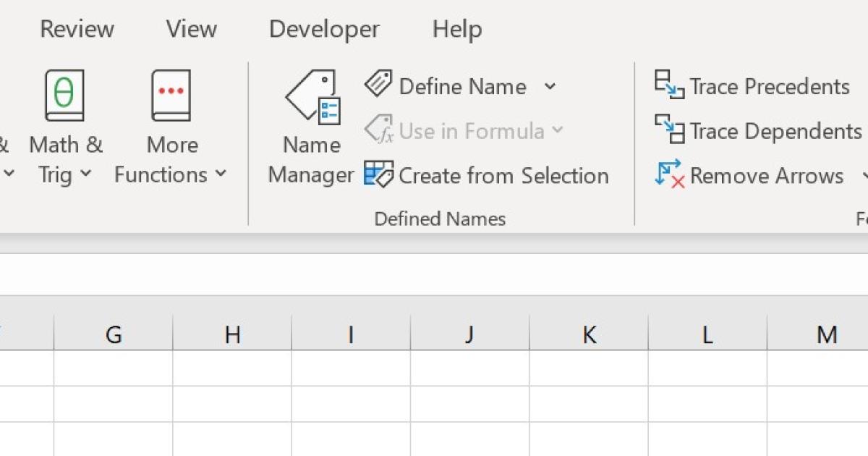Viewport: 868px width, 456px height.
Task: Click the More Functions book icon
Action: coord(171,96)
